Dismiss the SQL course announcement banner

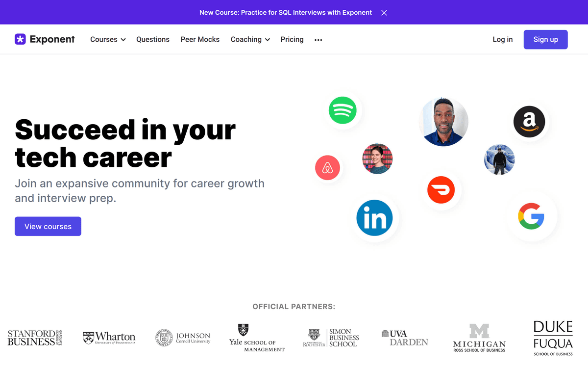(384, 13)
